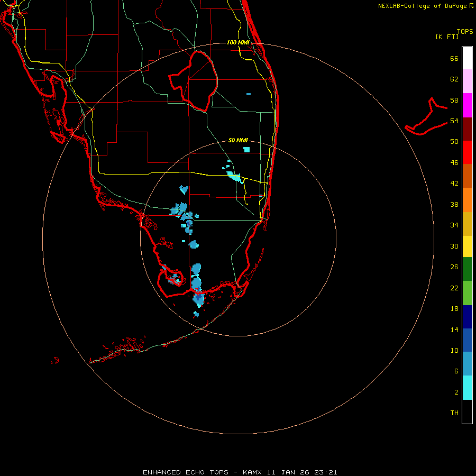This screenshot has height=476, width=476.
Task: Click the "TH" legend label
Action: point(454,413)
